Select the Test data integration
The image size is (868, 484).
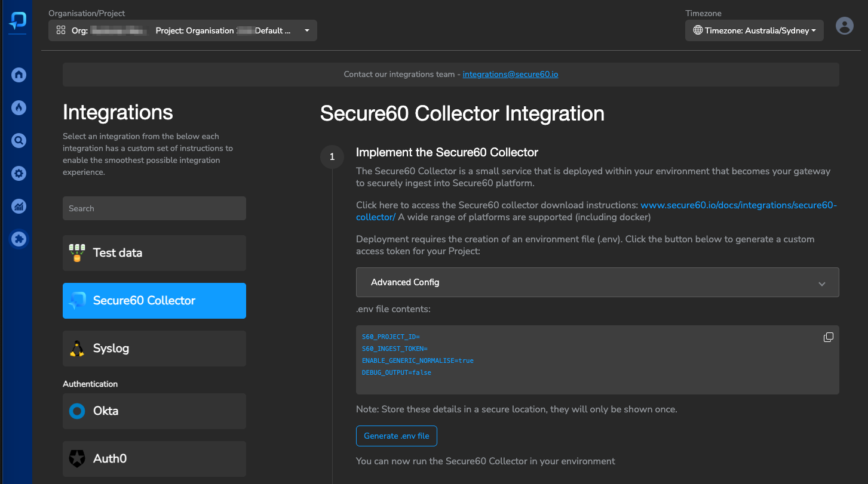tap(154, 252)
